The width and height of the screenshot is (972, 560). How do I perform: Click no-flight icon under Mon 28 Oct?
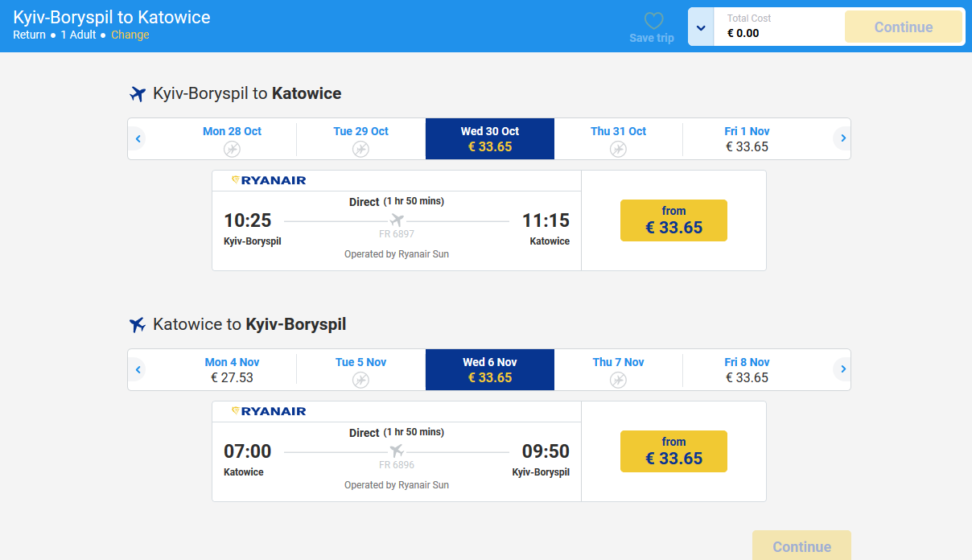[232, 149]
